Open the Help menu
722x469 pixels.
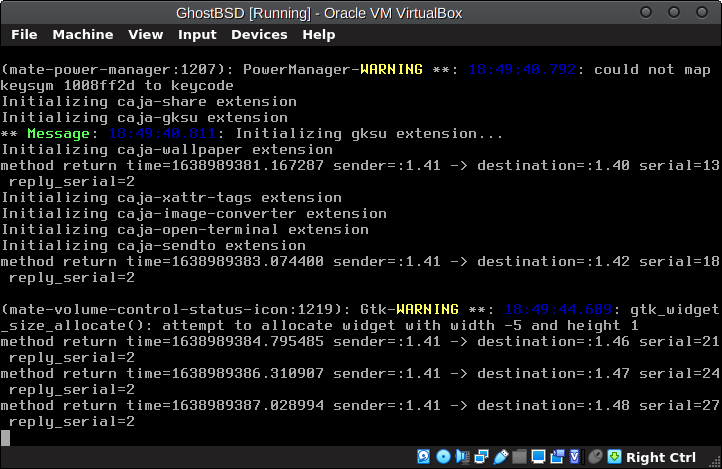point(319,35)
